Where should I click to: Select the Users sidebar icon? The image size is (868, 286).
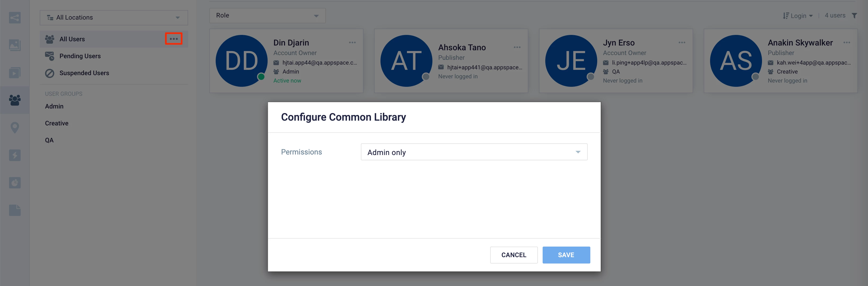point(15,100)
